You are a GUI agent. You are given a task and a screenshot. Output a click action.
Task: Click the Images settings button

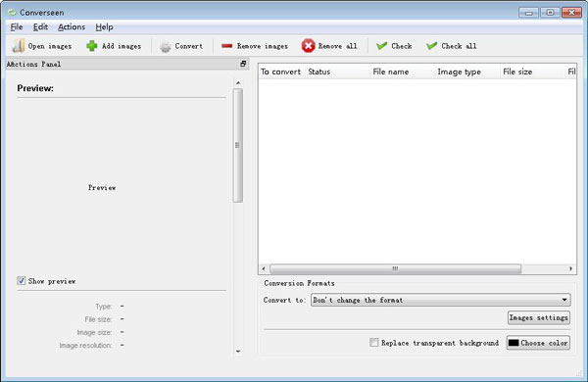(x=539, y=317)
